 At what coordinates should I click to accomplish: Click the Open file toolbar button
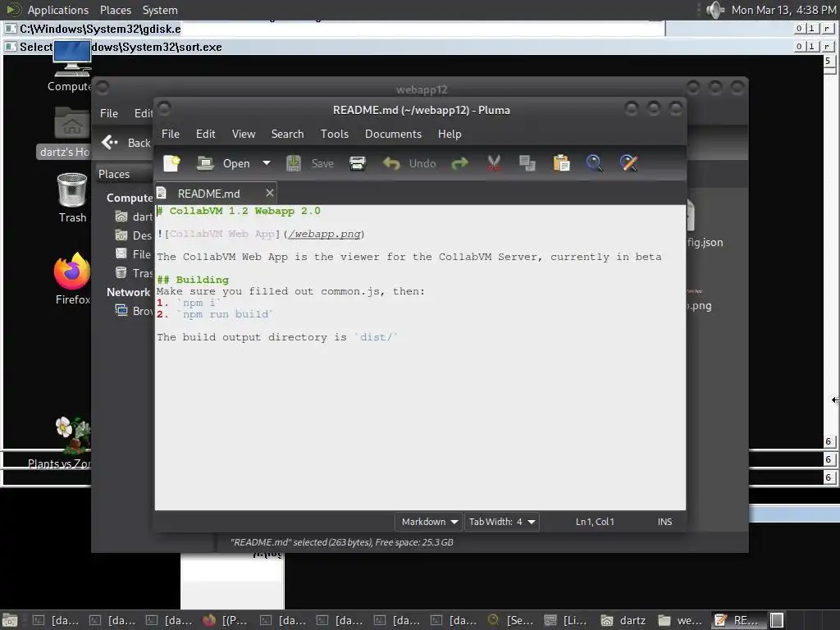pos(223,163)
